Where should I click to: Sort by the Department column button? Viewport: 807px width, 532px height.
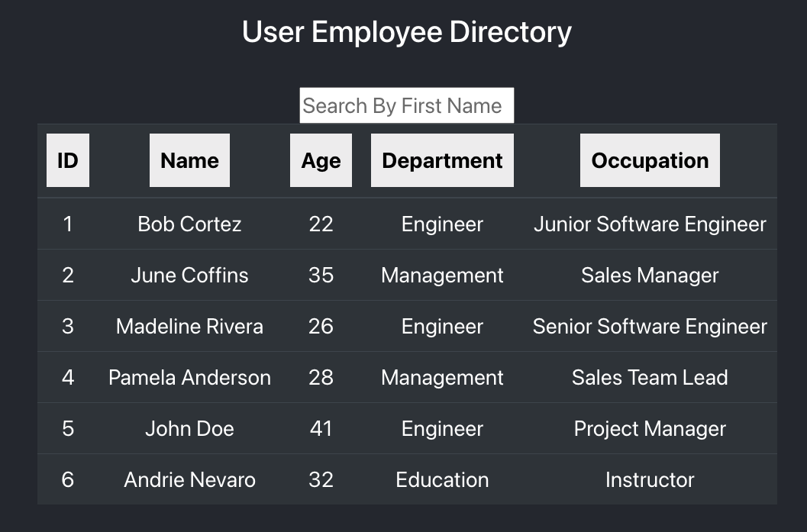point(442,160)
